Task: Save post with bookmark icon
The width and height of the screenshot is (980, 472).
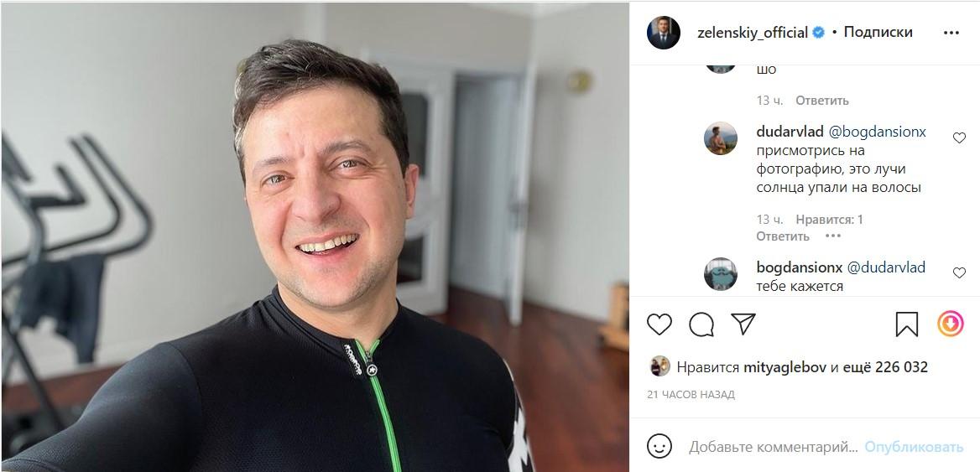Action: tap(906, 324)
